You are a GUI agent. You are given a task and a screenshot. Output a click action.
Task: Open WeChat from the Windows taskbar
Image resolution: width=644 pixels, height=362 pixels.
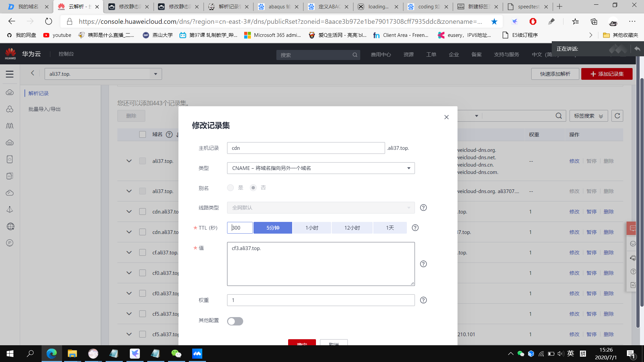pyautogui.click(x=176, y=354)
